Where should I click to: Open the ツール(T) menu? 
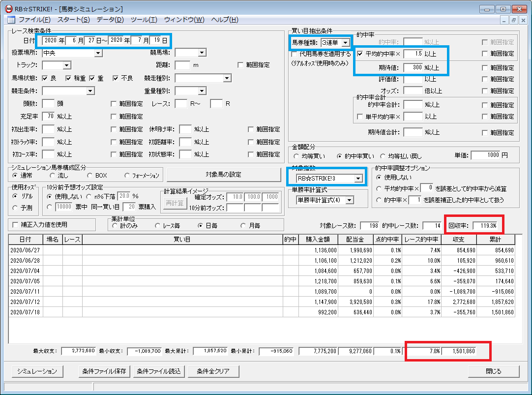tap(144, 20)
